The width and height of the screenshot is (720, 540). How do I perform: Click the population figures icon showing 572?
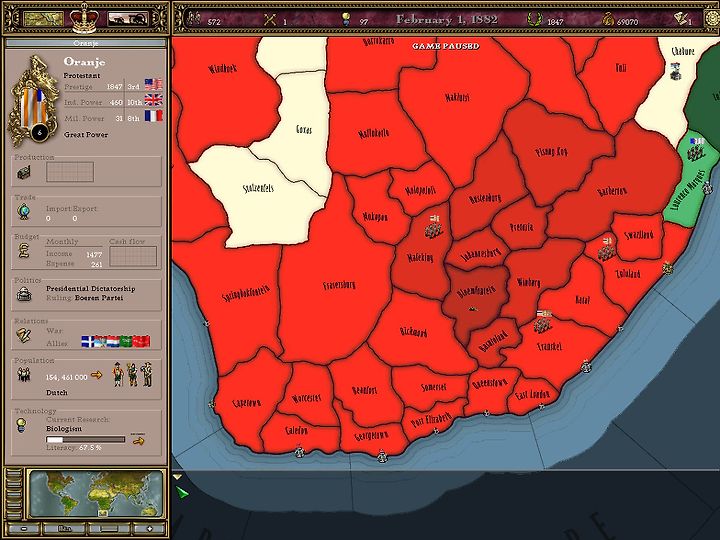coord(195,19)
